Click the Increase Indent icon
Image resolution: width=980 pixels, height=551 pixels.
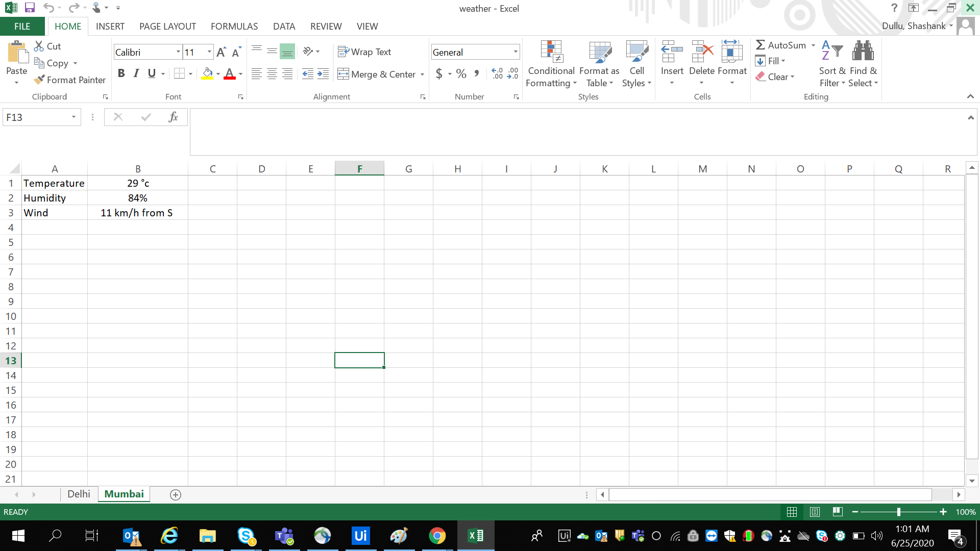click(323, 74)
